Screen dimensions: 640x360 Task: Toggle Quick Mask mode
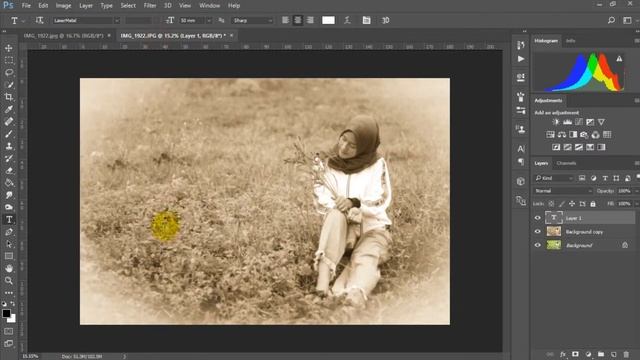click(x=9, y=331)
